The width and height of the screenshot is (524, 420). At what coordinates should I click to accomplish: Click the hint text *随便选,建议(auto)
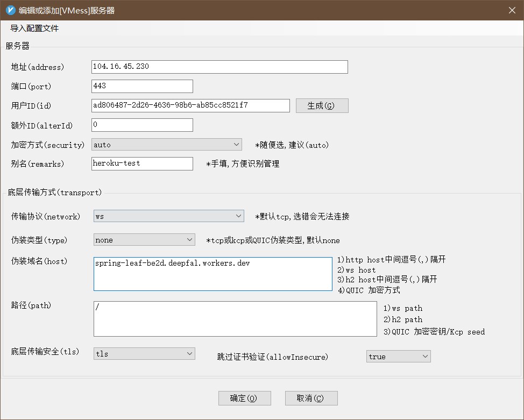pyautogui.click(x=292, y=145)
